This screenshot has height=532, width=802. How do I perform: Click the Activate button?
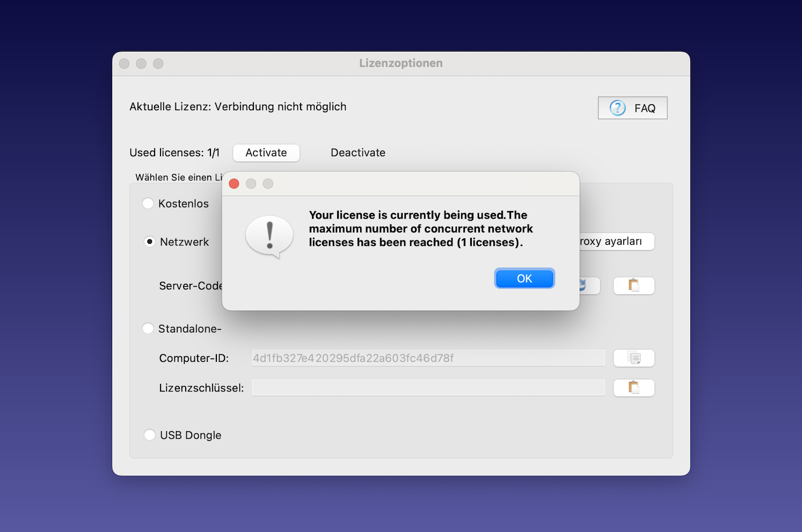266,152
